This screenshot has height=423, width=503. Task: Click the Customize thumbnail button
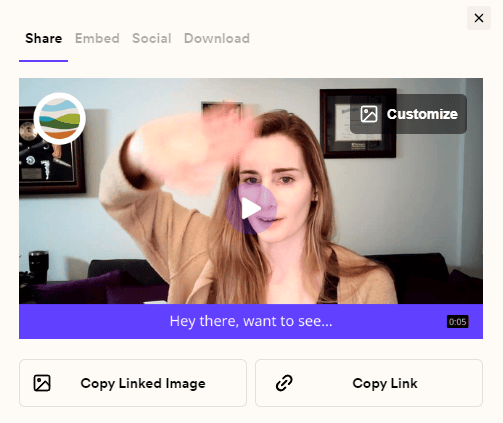[408, 114]
